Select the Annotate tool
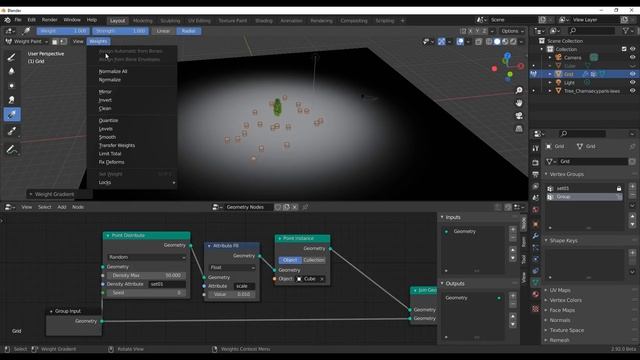640x360 pixels. 12,150
